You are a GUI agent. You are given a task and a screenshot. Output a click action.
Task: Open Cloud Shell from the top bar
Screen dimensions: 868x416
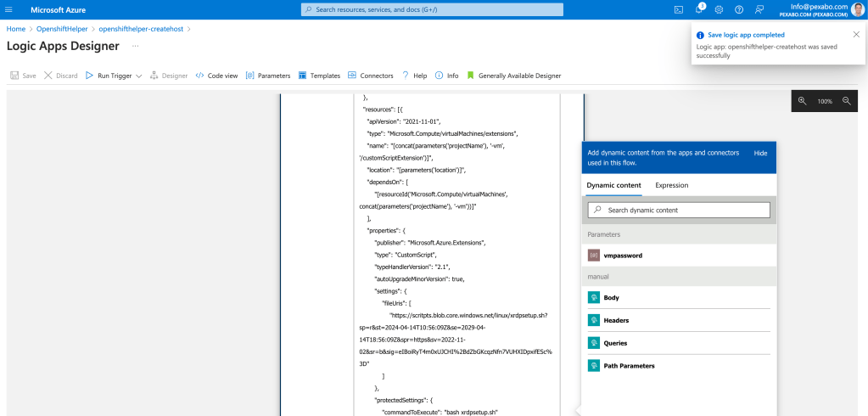coord(678,9)
